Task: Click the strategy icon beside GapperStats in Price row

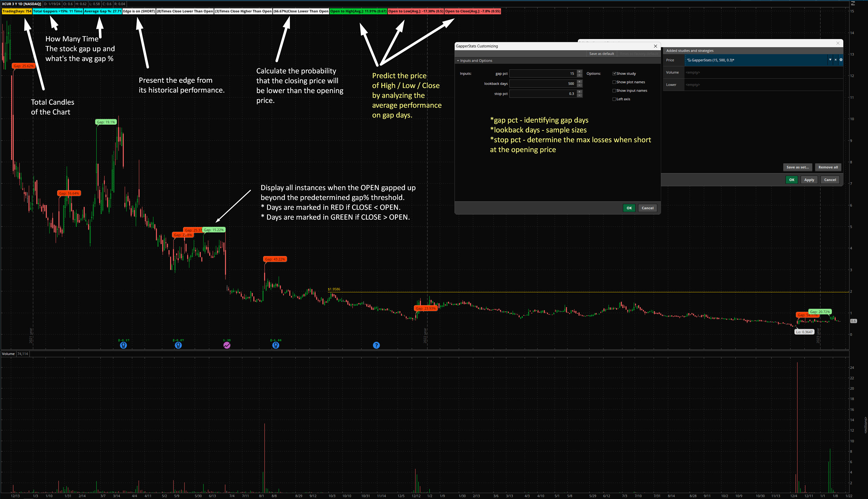Action: [689, 60]
